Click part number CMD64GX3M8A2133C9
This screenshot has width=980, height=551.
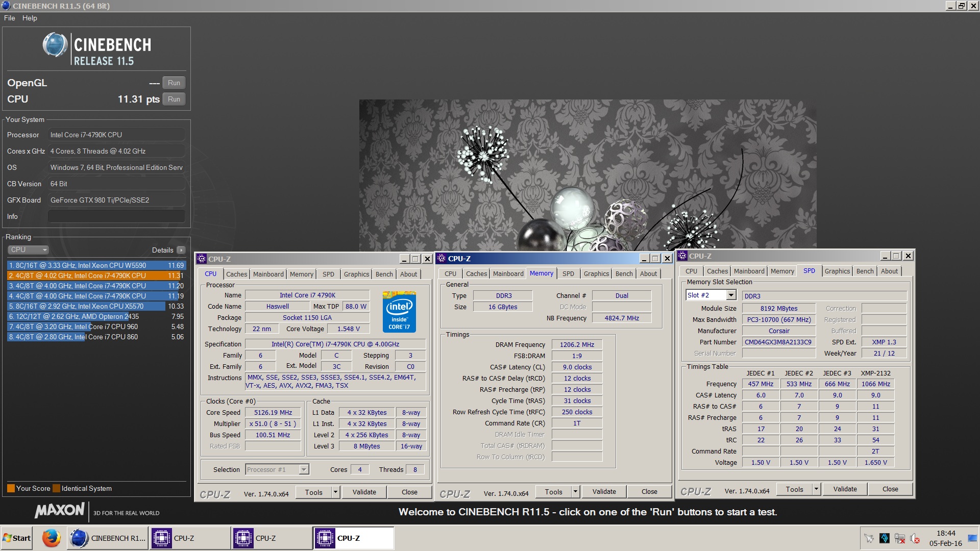coord(778,342)
